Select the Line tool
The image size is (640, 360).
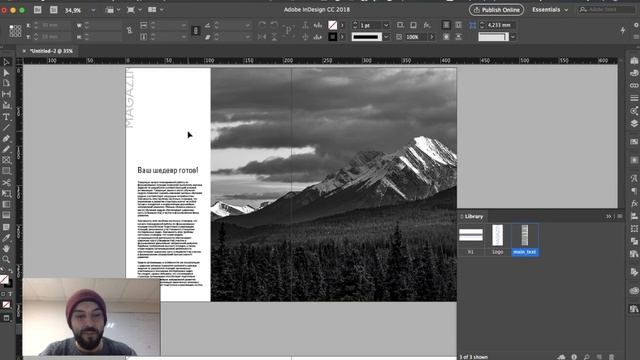(6, 128)
